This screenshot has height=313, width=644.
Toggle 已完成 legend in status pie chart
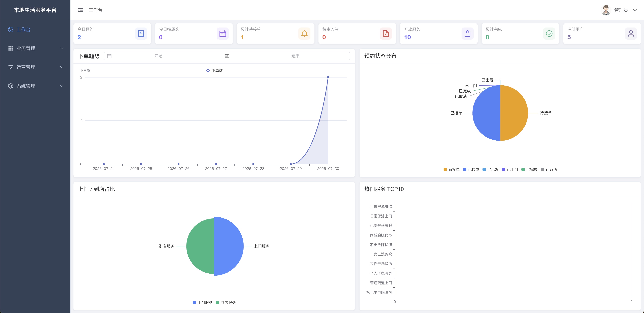click(x=529, y=170)
